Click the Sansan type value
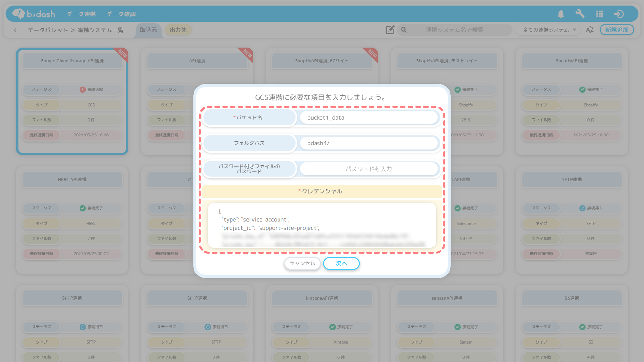 coord(466,342)
